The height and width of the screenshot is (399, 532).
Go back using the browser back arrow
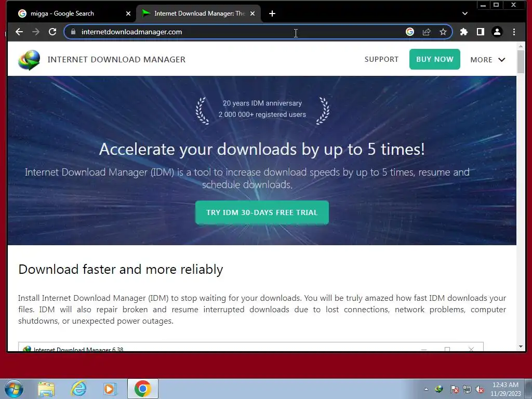click(19, 32)
